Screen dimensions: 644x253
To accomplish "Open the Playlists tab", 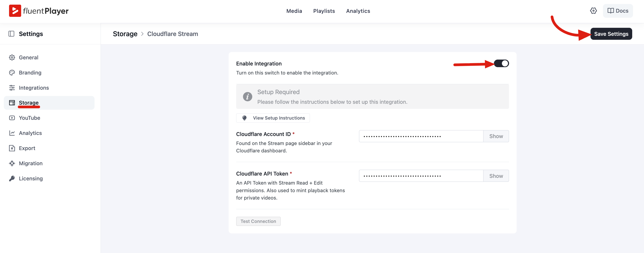I will [x=324, y=11].
